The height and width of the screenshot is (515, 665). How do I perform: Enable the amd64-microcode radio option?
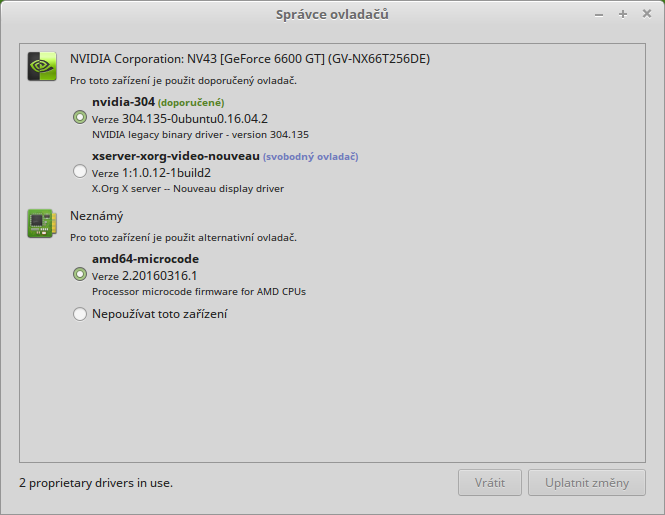[x=80, y=274]
